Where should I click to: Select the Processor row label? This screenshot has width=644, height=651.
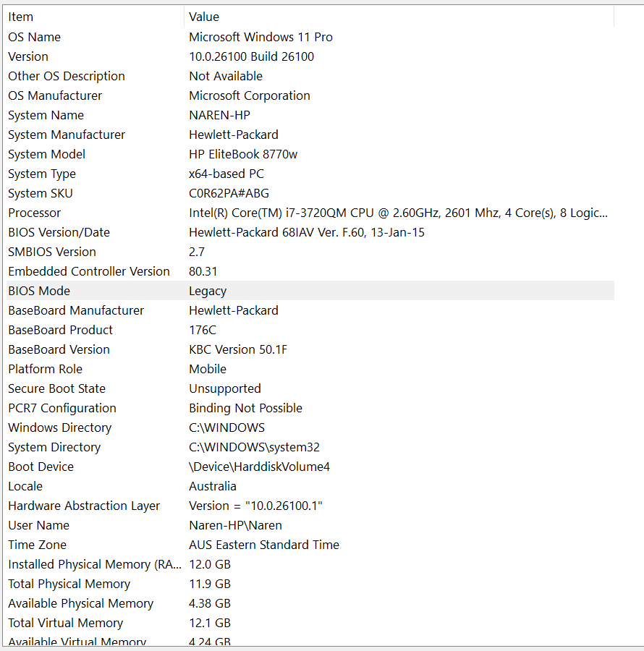coord(35,213)
